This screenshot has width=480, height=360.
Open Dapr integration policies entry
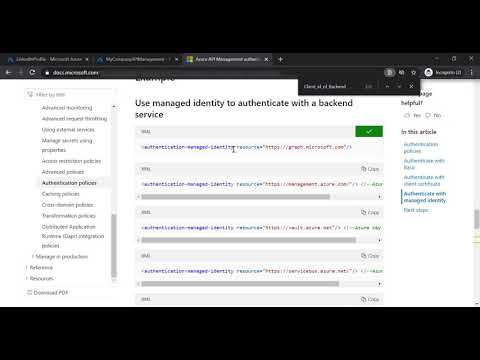pyautogui.click(x=73, y=236)
